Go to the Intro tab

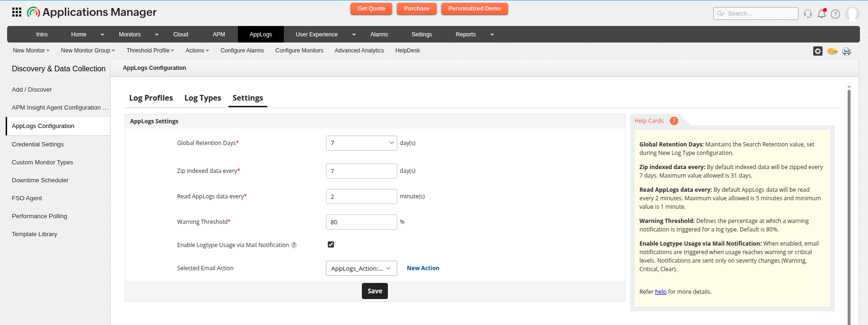click(x=42, y=34)
